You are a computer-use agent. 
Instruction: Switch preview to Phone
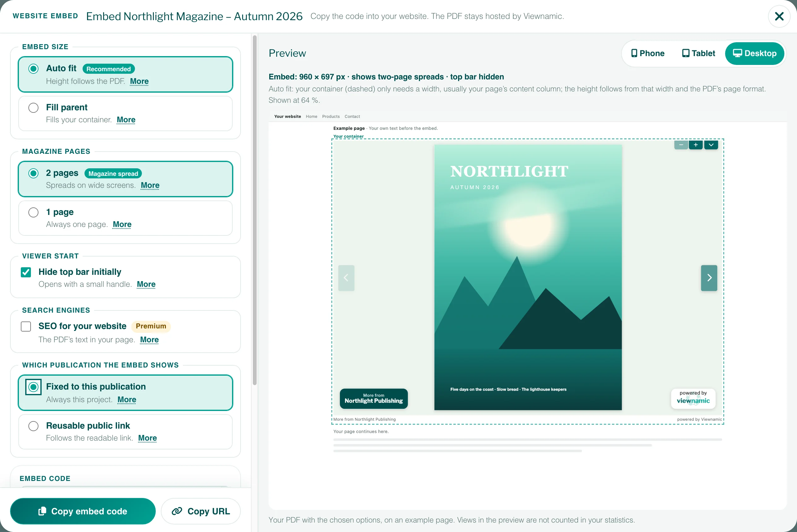648,53
